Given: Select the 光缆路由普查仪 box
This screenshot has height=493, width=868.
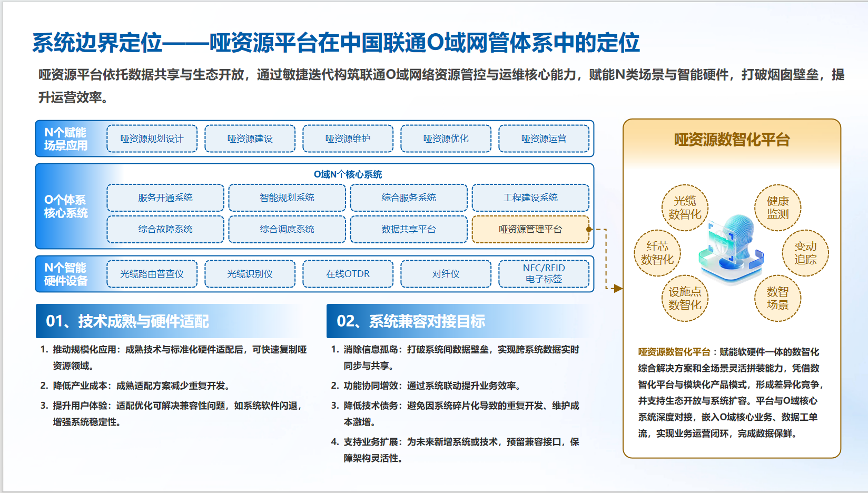Looking at the screenshot, I should click(x=152, y=274).
